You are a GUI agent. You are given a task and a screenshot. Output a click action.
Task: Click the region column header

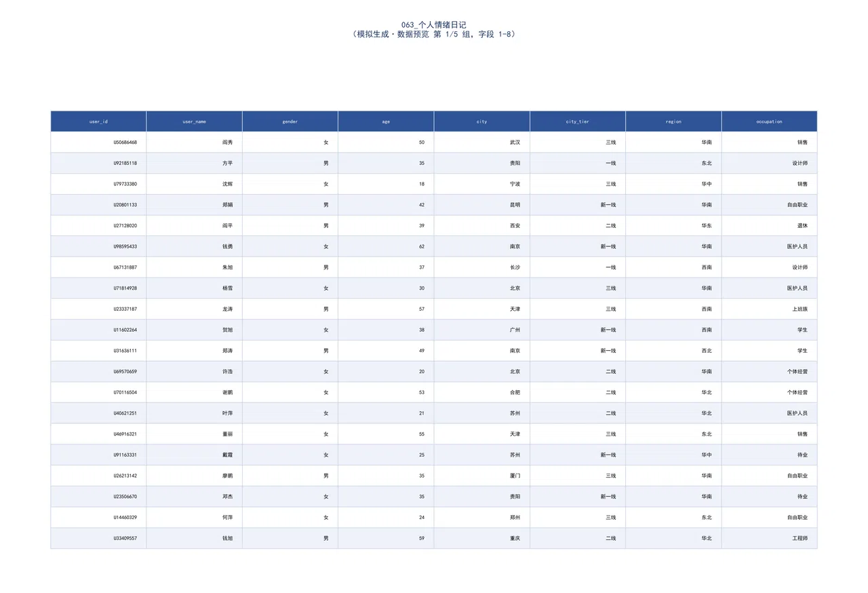(x=674, y=121)
